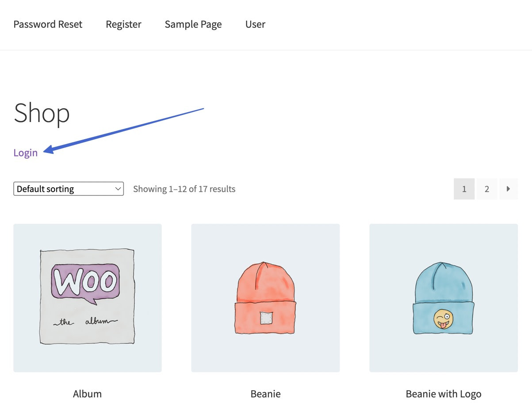
Task: Click the Album product title
Action: click(87, 393)
